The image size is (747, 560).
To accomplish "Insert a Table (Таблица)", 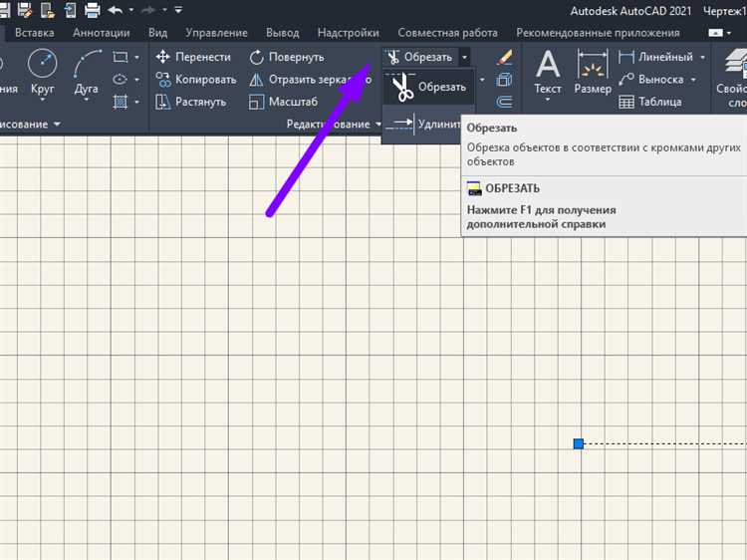I will (x=650, y=102).
